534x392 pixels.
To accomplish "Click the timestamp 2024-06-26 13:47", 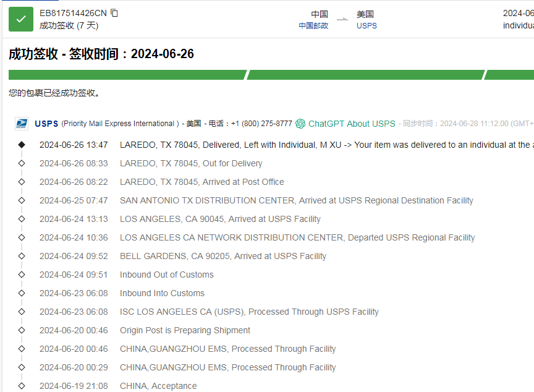I will point(74,145).
